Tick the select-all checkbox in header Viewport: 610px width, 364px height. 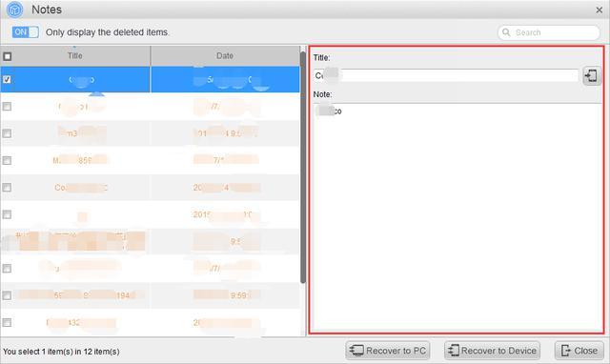[x=8, y=56]
